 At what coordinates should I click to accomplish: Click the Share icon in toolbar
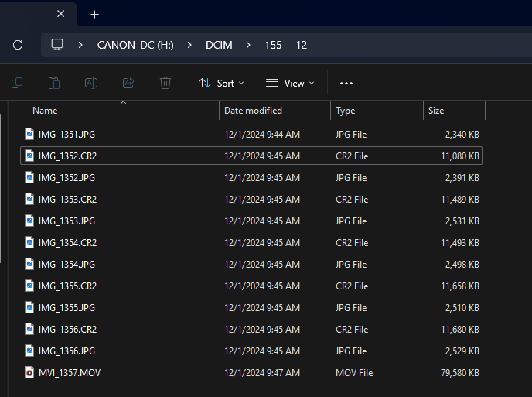click(128, 83)
